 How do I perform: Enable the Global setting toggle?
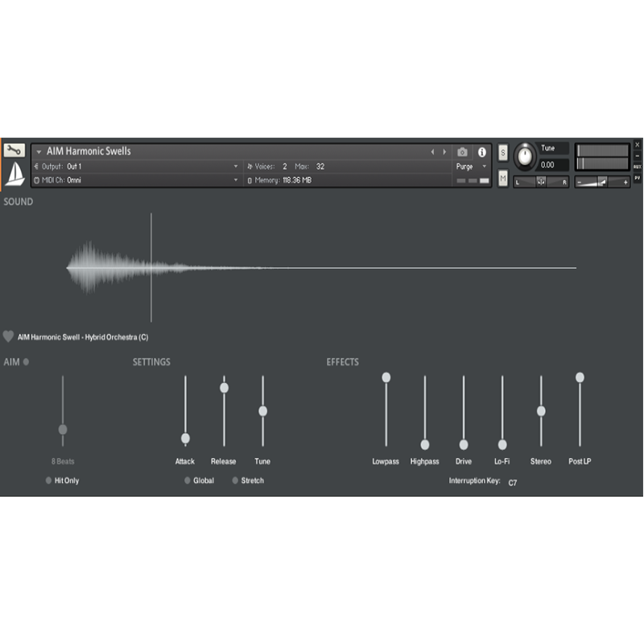pos(188,481)
